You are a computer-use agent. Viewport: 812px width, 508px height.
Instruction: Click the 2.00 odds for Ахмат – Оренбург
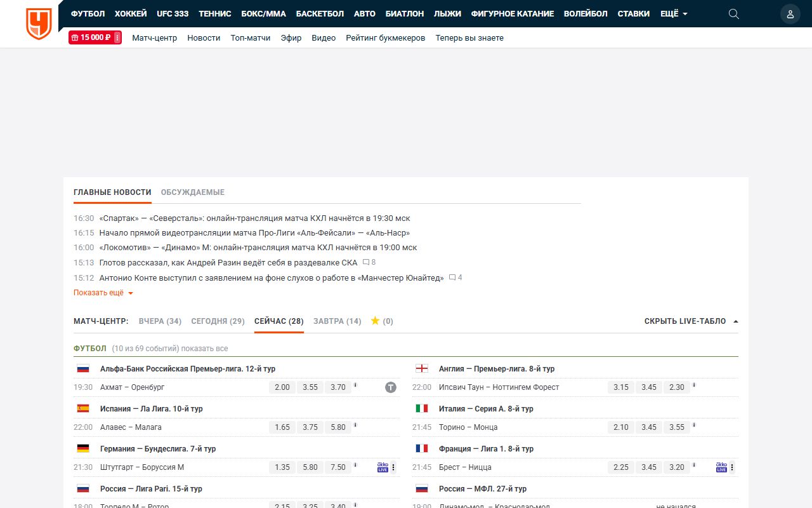(x=282, y=387)
